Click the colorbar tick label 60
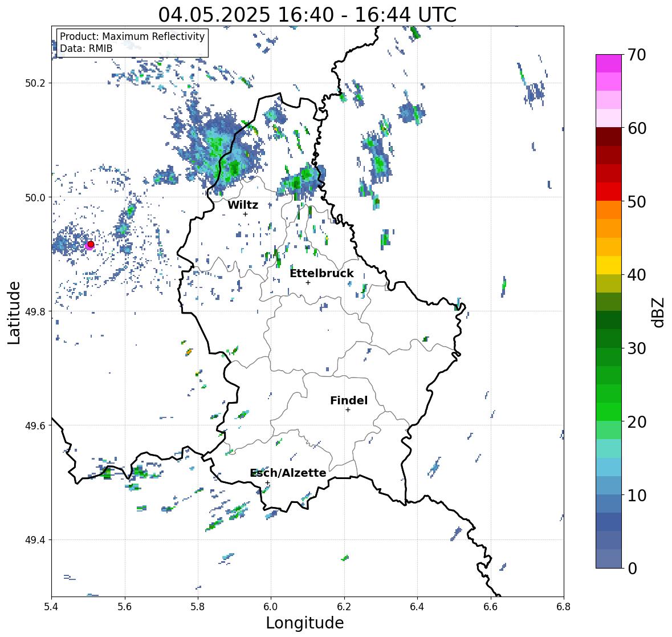672x637 pixels. pyautogui.click(x=637, y=128)
